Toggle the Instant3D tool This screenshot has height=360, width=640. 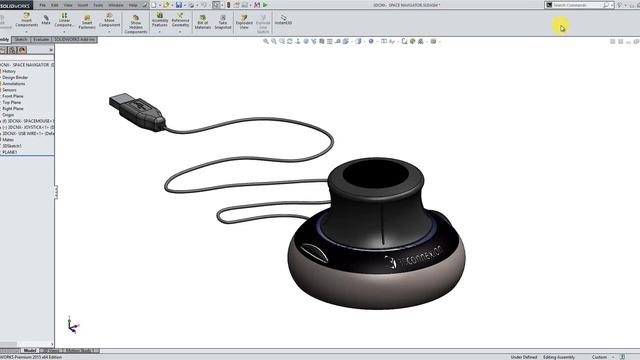tap(283, 20)
